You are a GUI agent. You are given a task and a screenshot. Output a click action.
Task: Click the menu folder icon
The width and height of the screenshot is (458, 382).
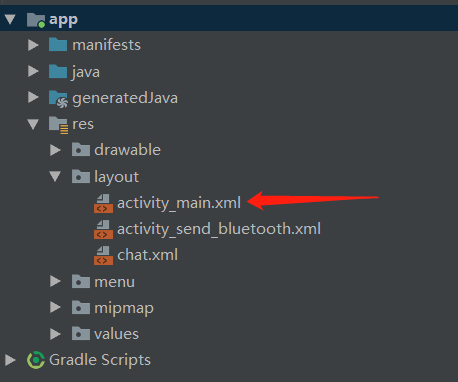[81, 281]
